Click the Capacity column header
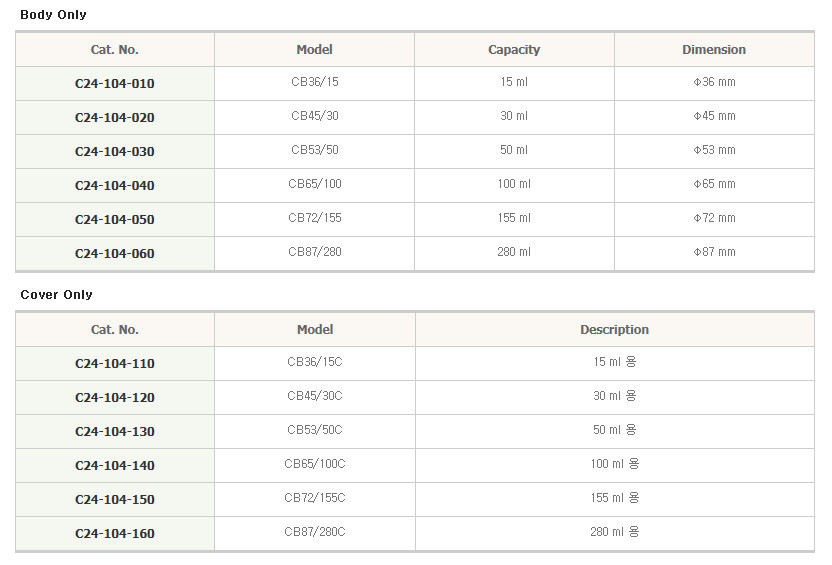832x565 pixels. 514,49
